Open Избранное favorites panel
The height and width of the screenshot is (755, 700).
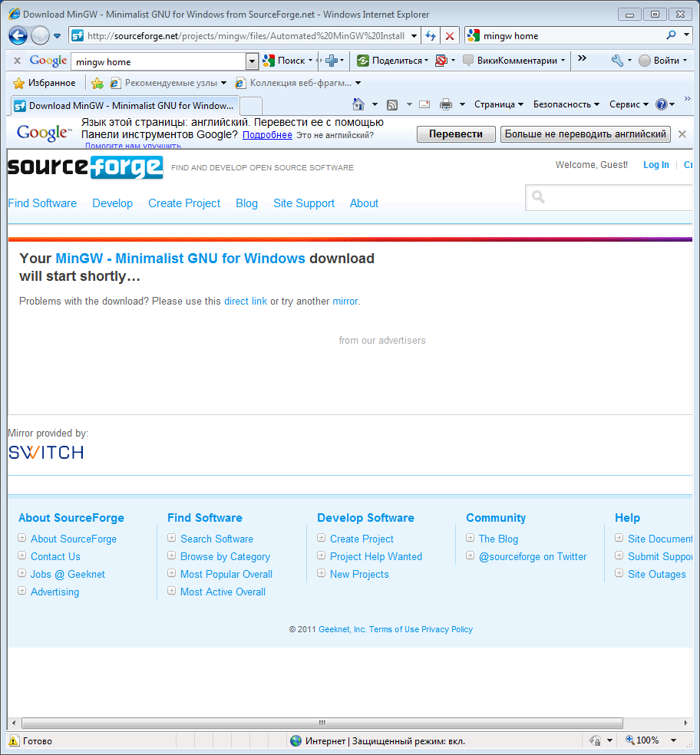coord(45,83)
